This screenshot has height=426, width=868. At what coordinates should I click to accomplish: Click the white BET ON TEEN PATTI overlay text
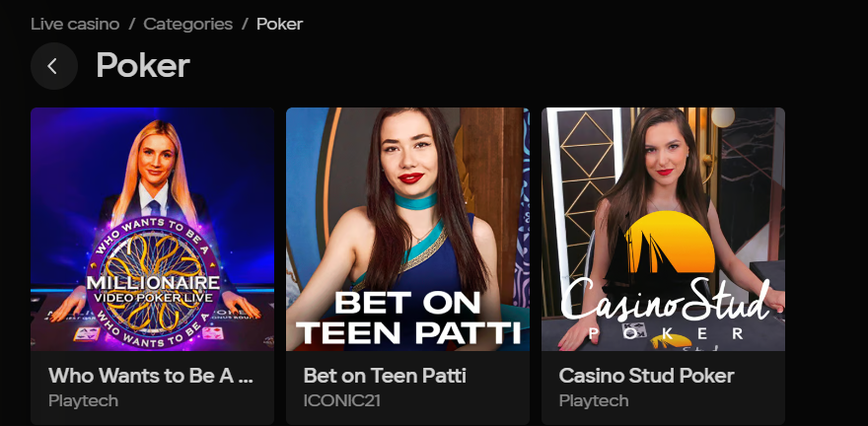pyautogui.click(x=408, y=319)
